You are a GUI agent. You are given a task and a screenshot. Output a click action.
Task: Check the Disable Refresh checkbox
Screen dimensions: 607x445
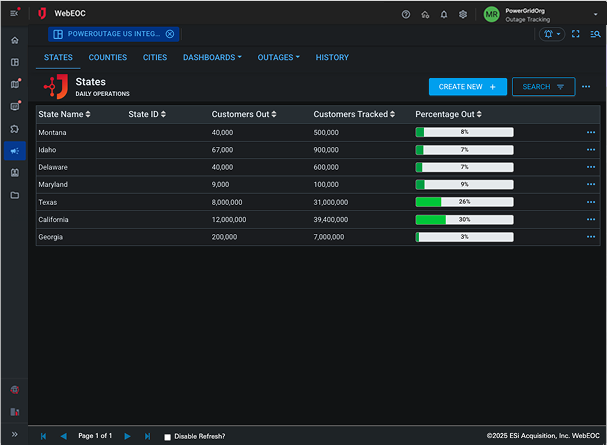click(167, 437)
